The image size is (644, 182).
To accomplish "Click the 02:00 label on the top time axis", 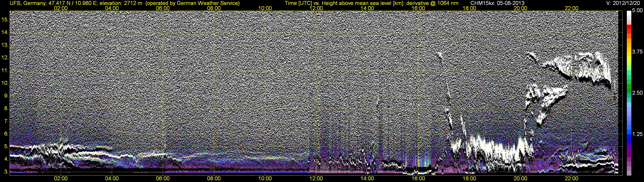I will (x=61, y=8).
